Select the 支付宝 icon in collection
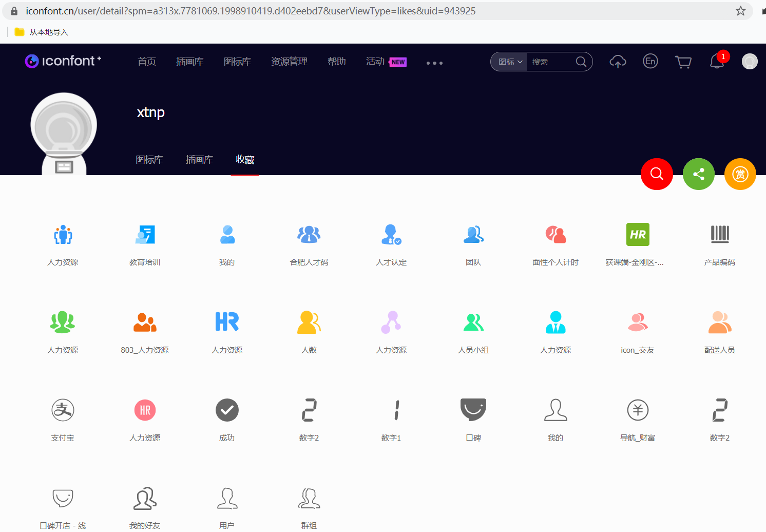This screenshot has width=766, height=532. [x=62, y=410]
